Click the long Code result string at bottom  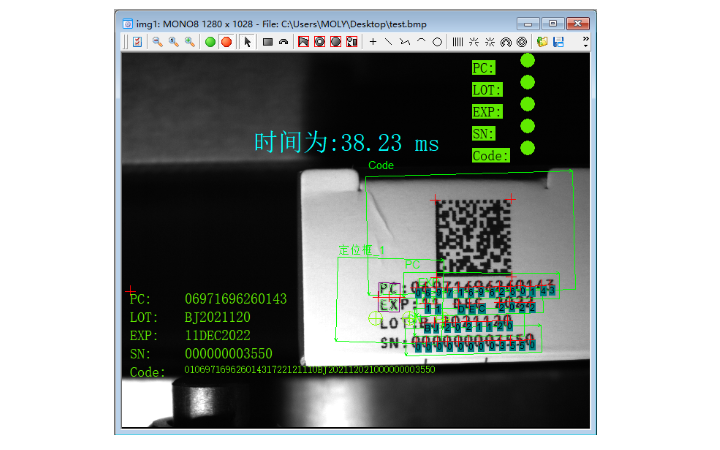pyautogui.click(x=310, y=370)
